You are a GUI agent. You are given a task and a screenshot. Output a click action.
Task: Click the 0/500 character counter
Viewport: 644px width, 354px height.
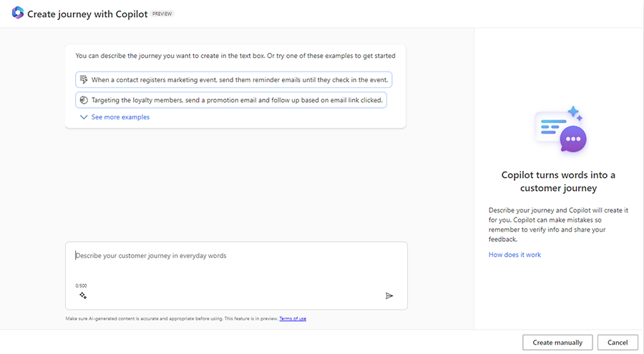tap(81, 285)
